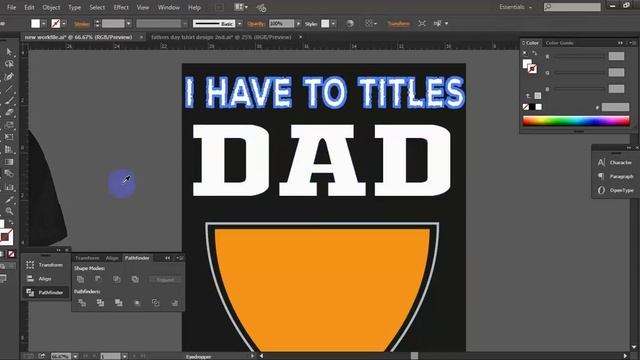Open the Character panel
This screenshot has width=640, height=360.
point(615,162)
